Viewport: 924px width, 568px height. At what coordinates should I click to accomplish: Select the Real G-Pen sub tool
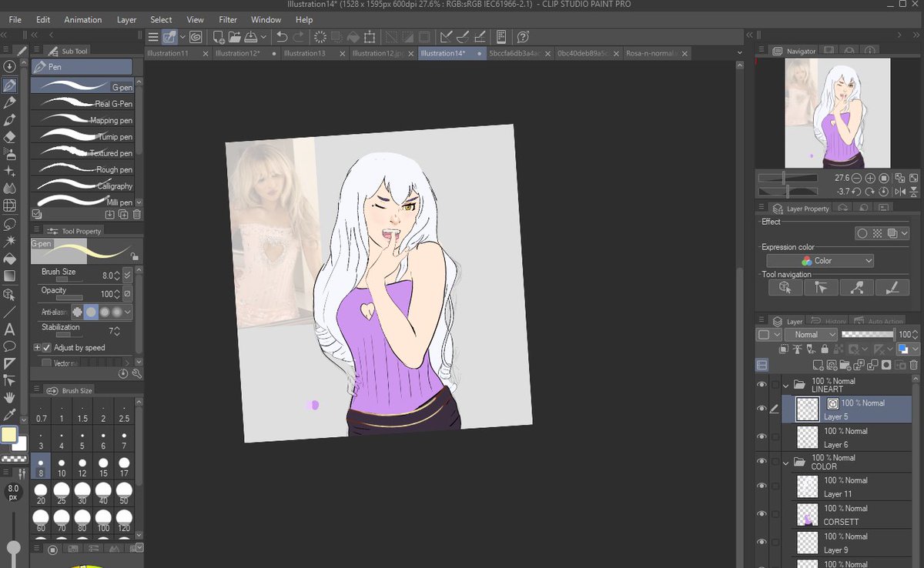pyautogui.click(x=82, y=103)
